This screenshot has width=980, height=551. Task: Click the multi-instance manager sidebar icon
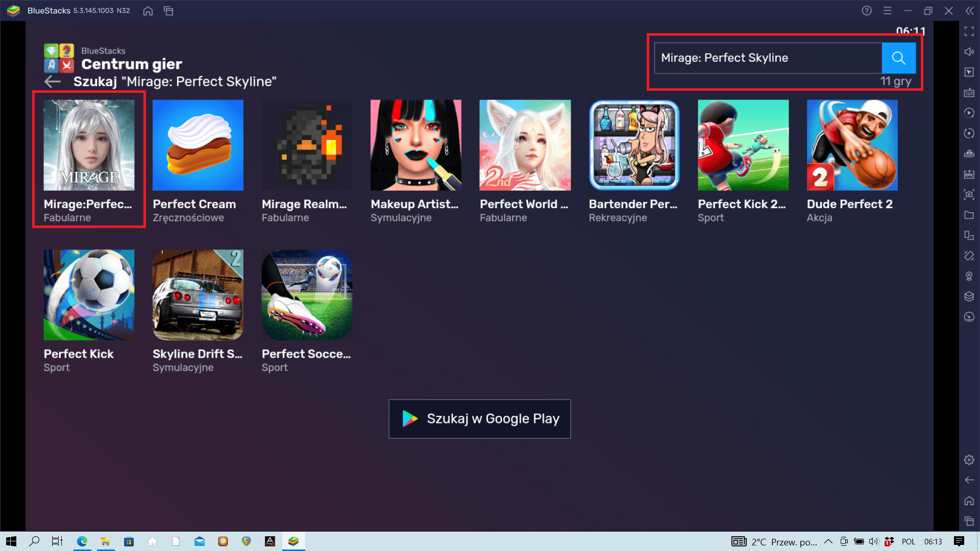pos(969,235)
